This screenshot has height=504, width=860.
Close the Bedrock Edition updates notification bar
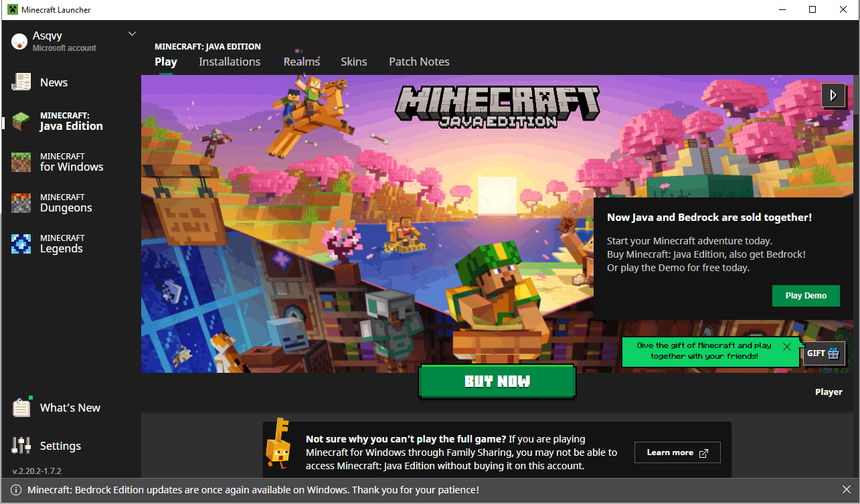tap(847, 490)
